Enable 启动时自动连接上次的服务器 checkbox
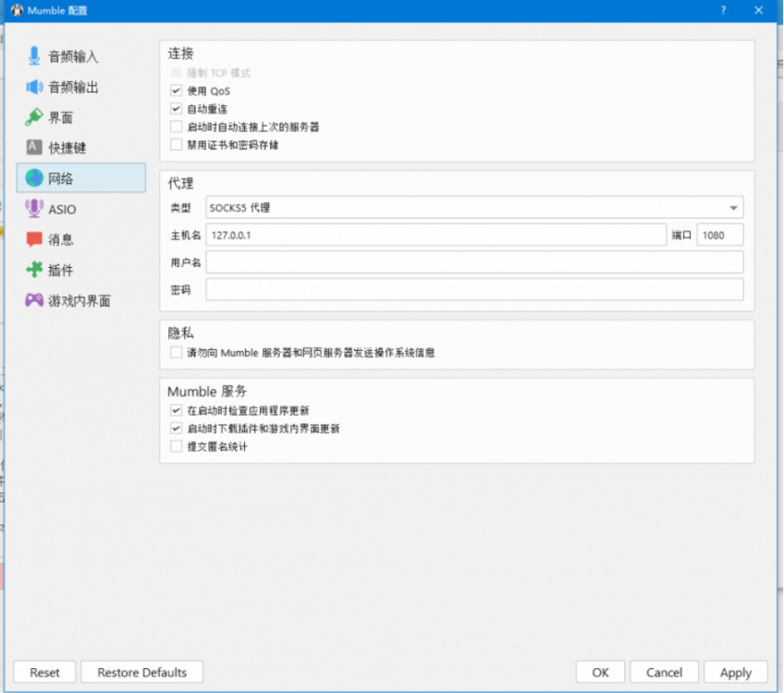Screen dimensions: 784x693 (177, 127)
